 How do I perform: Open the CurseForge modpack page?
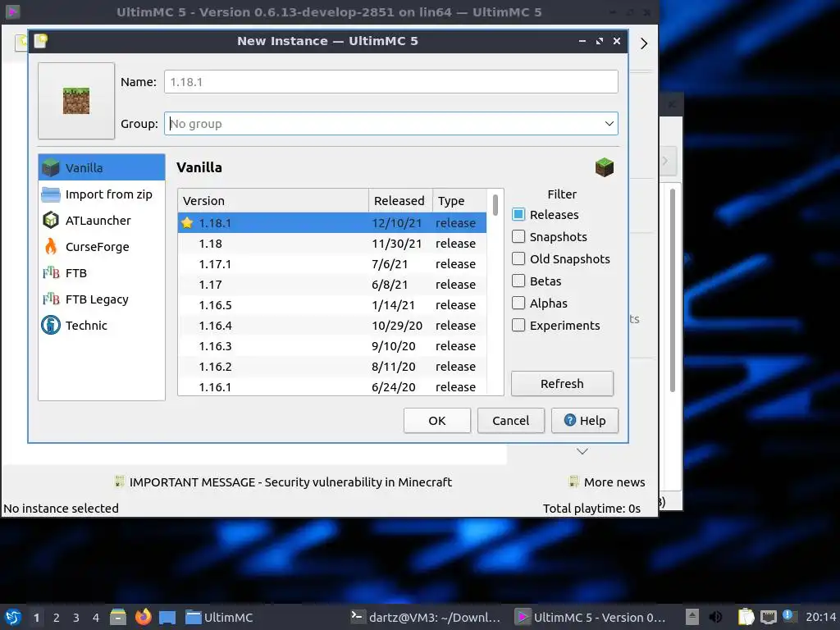(x=102, y=246)
